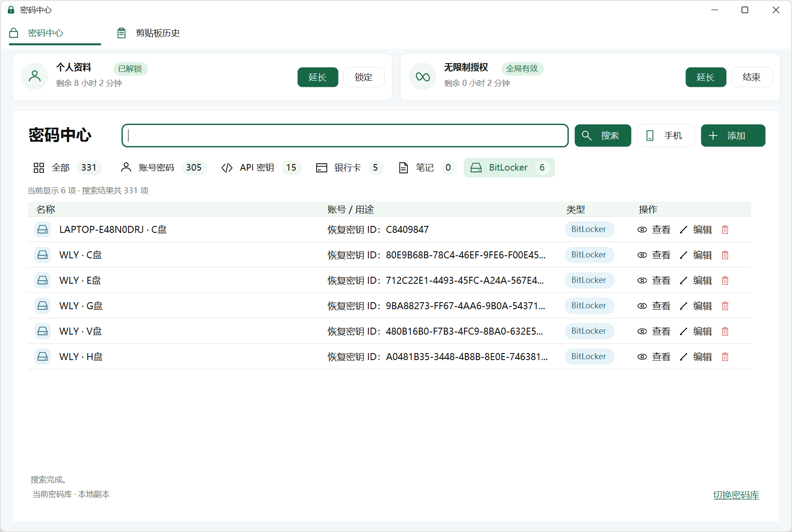Click 查看 eye for WLY · H盘
This screenshot has width=792, height=532.
coord(653,357)
